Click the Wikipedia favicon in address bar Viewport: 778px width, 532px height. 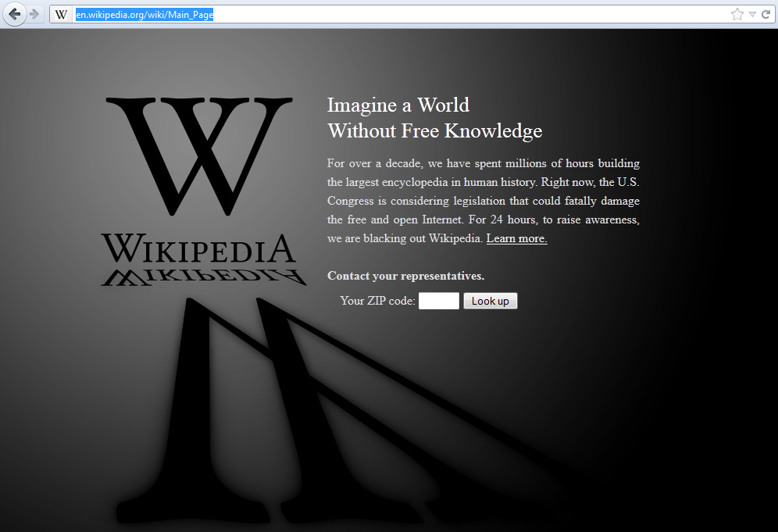pyautogui.click(x=62, y=14)
